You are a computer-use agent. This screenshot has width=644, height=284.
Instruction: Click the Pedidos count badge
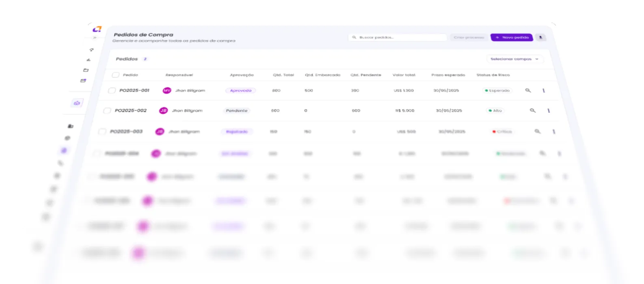pos(145,59)
